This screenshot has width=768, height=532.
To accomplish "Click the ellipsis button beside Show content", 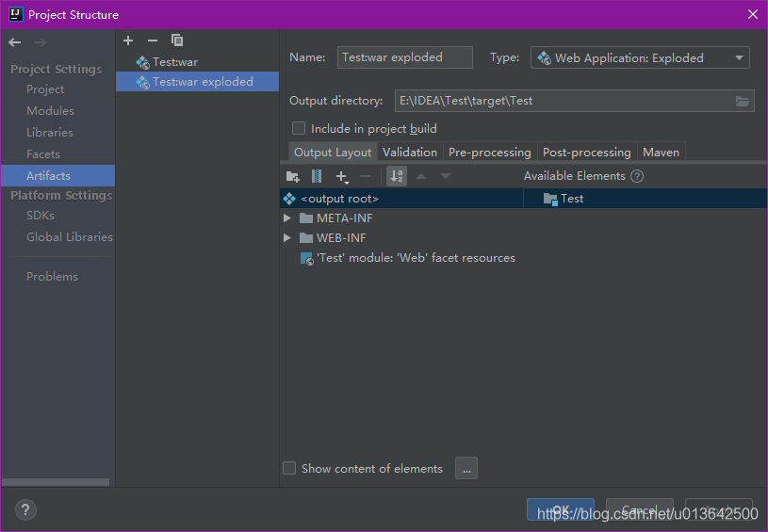I will 466,468.
